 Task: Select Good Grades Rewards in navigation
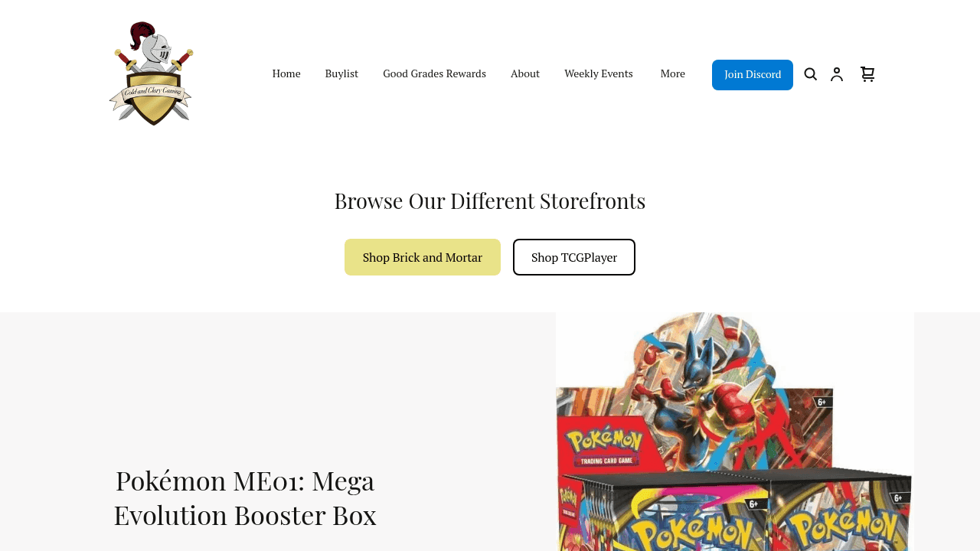click(x=434, y=73)
